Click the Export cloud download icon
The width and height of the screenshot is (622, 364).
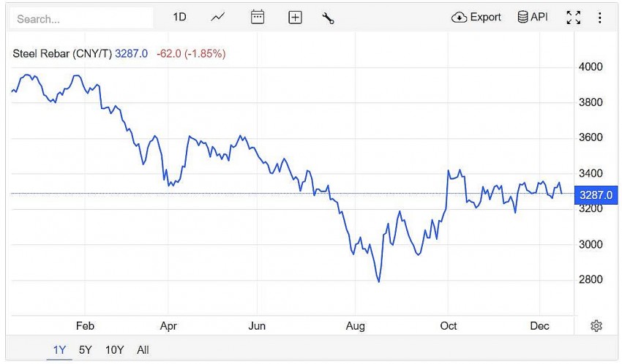(x=460, y=18)
